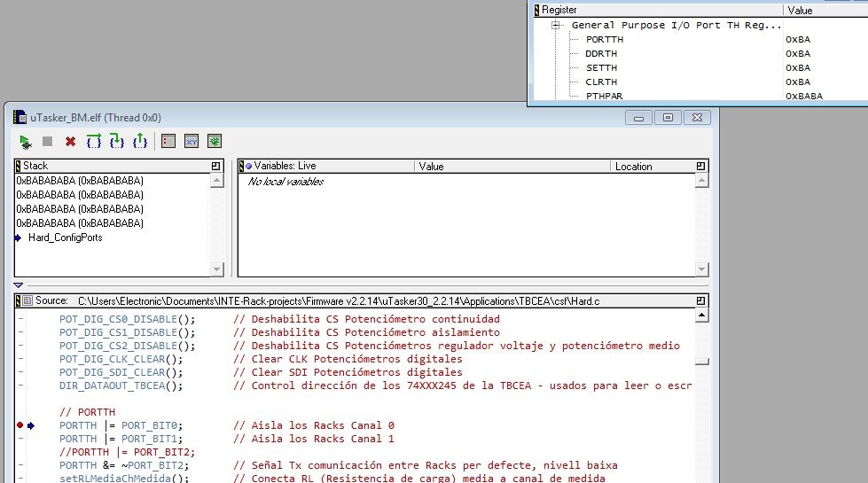Viewport: 868px width, 483px height.
Task: Click the striped grip icon beside Stack
Action: 19,166
